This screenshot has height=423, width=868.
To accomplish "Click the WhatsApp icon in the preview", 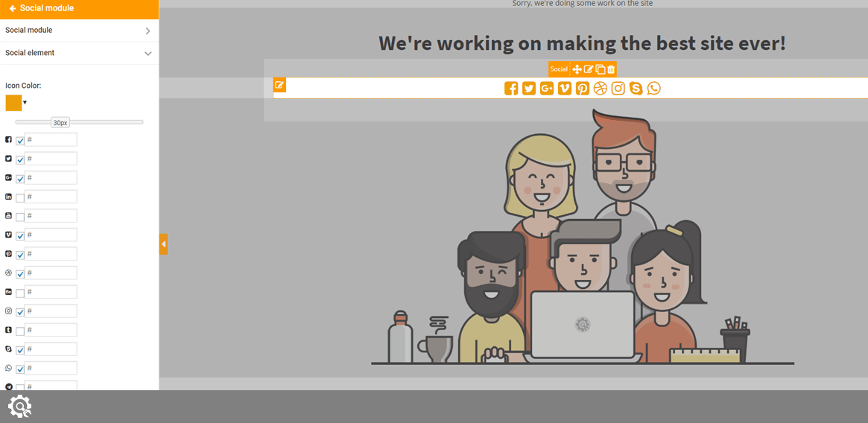I will [x=653, y=88].
